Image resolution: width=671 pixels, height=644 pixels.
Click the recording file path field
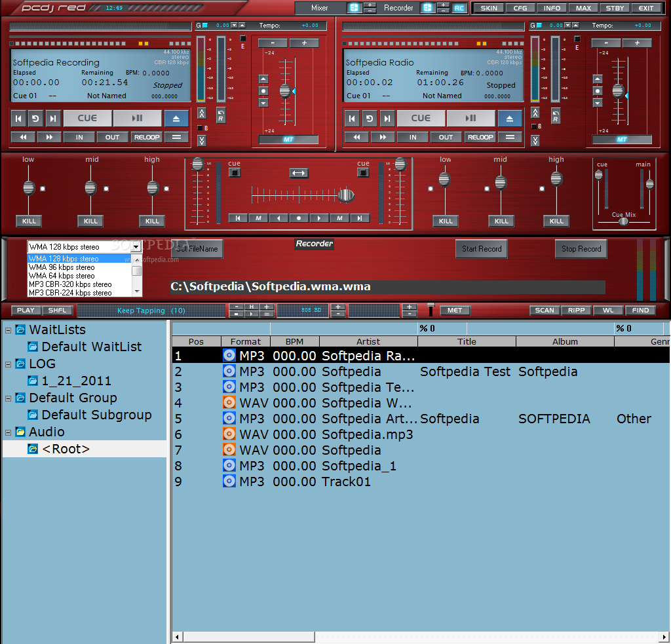coord(387,287)
